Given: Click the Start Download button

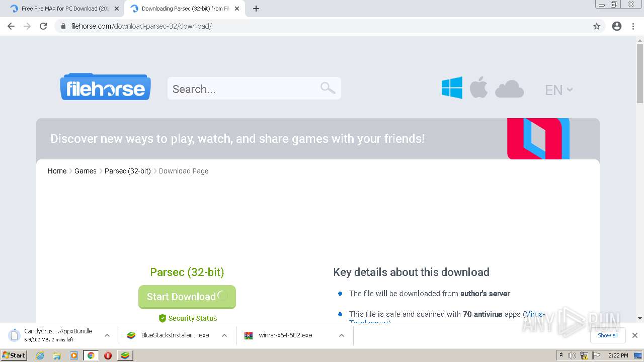Looking at the screenshot, I should pos(187,297).
